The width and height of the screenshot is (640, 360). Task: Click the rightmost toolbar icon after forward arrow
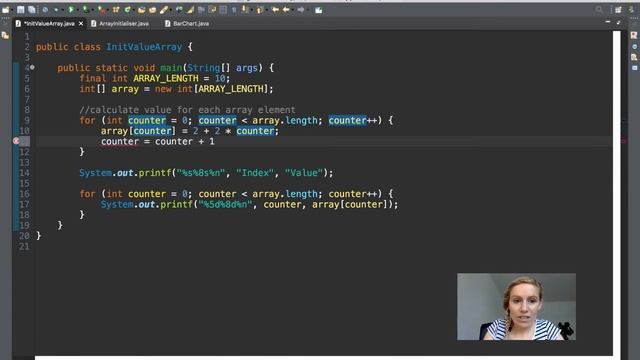(319, 10)
